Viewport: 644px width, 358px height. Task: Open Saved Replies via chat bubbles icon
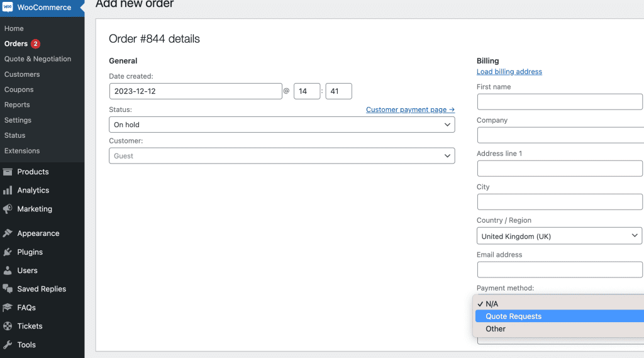[8, 289]
